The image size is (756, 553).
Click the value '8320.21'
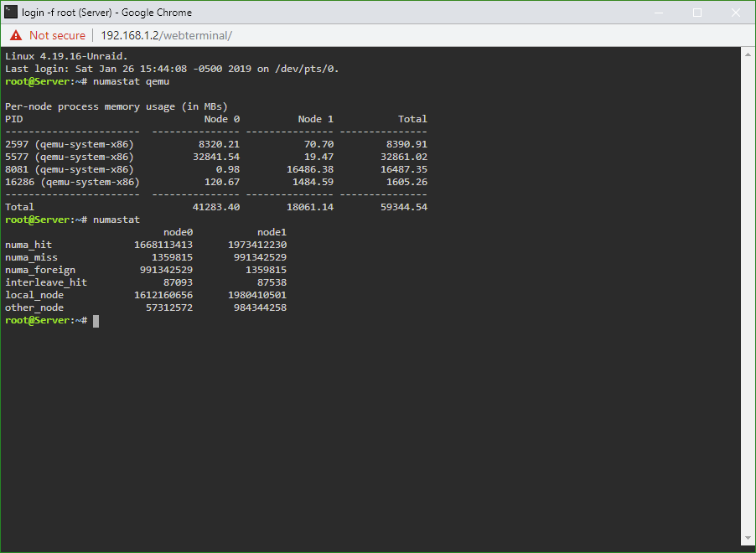pos(220,144)
